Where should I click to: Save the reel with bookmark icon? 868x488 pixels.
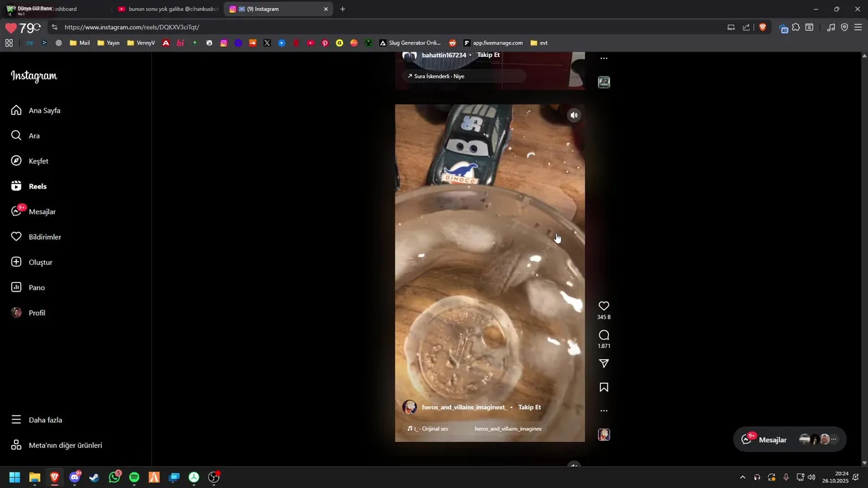tap(604, 388)
